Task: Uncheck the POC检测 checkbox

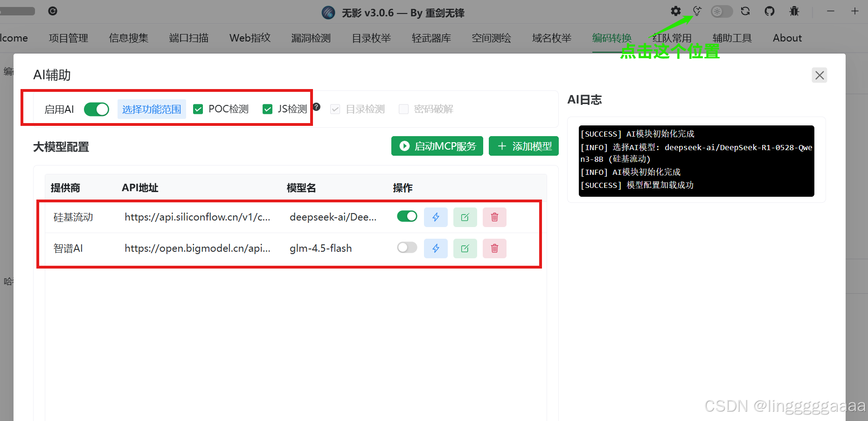Action: coord(198,109)
